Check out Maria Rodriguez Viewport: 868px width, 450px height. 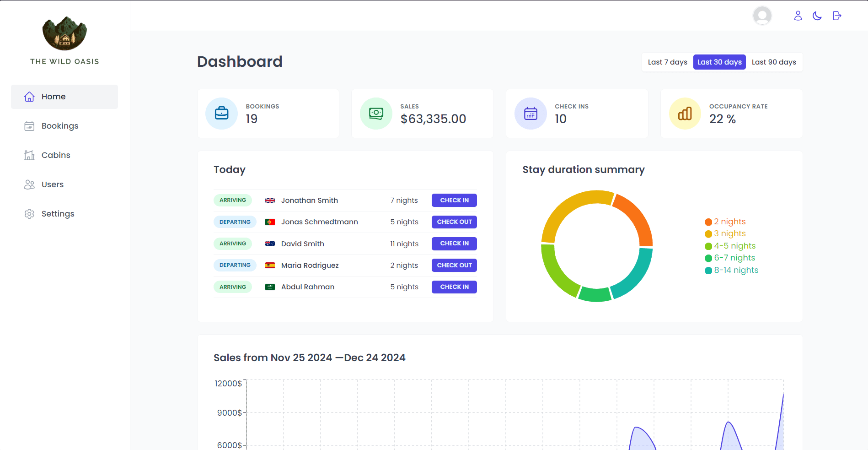click(x=454, y=266)
